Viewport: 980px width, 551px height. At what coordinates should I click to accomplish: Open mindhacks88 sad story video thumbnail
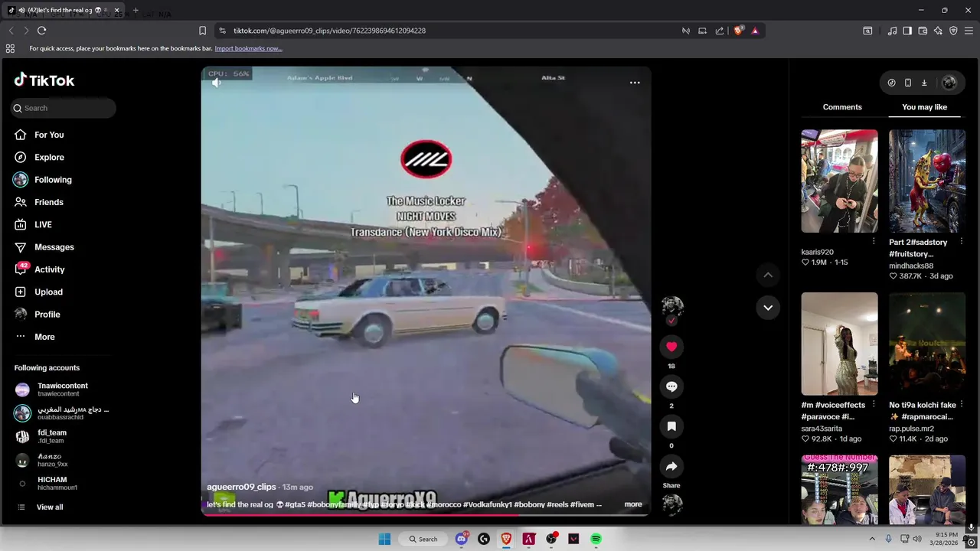coord(927,181)
